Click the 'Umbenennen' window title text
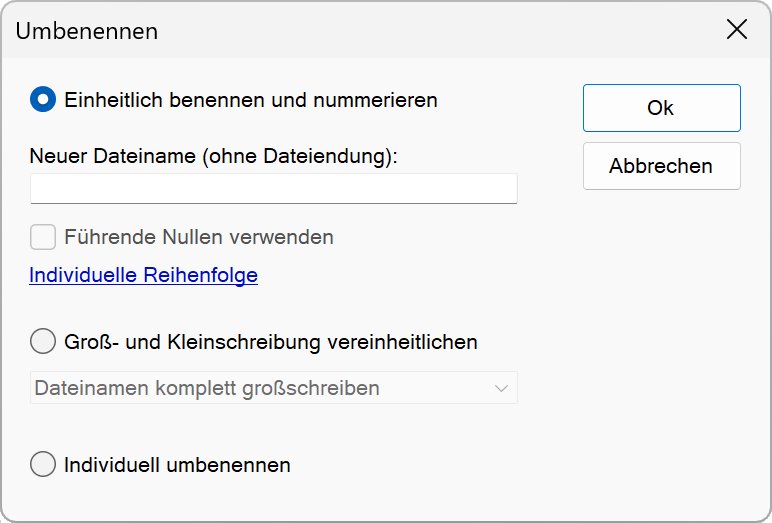The width and height of the screenshot is (772, 523). click(86, 31)
